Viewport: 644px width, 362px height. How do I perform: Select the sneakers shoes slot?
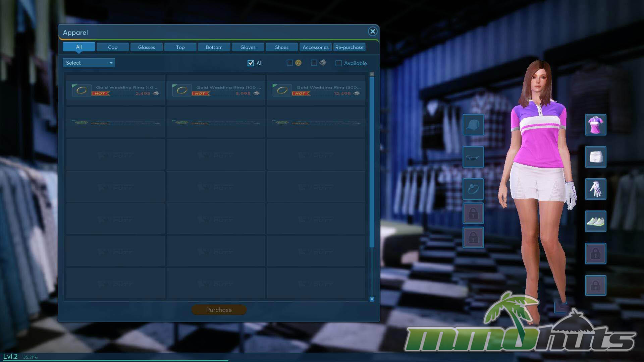595,221
